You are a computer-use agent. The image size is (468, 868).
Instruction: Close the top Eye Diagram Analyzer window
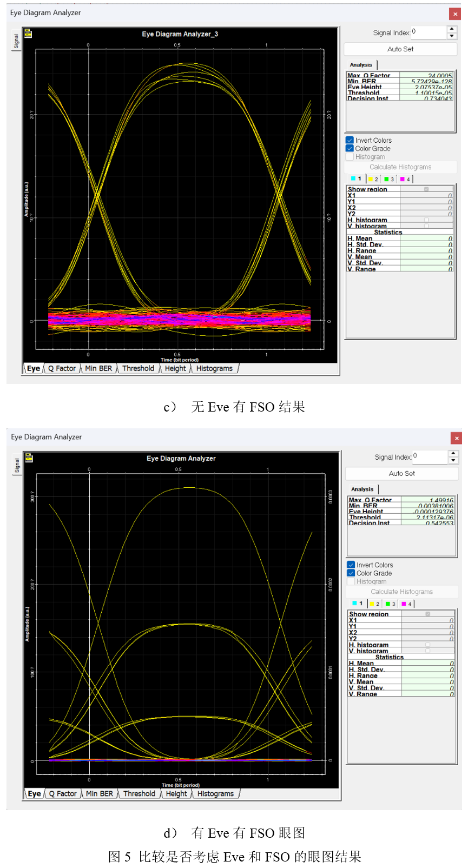pyautogui.click(x=455, y=14)
